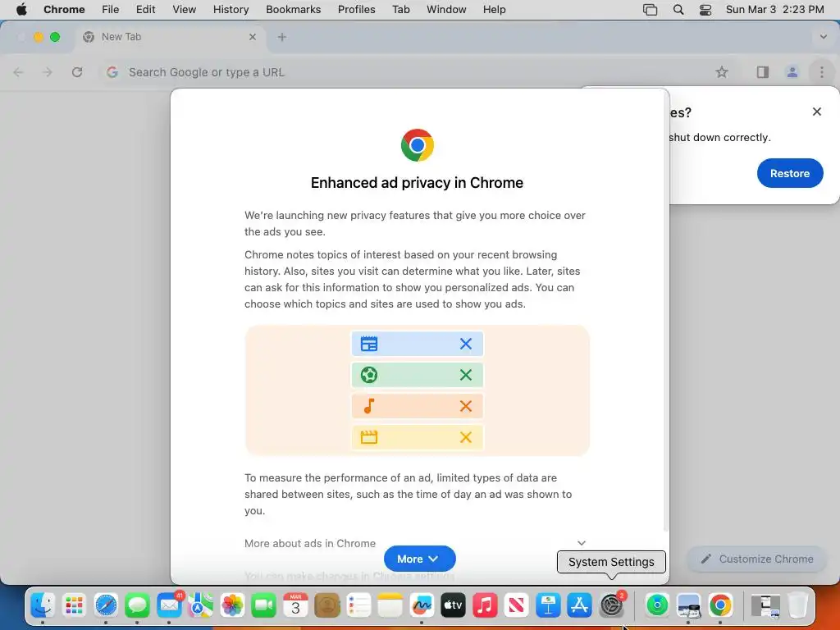Open Mail app with unread badge
Screen dimensions: 840x630
point(169,605)
